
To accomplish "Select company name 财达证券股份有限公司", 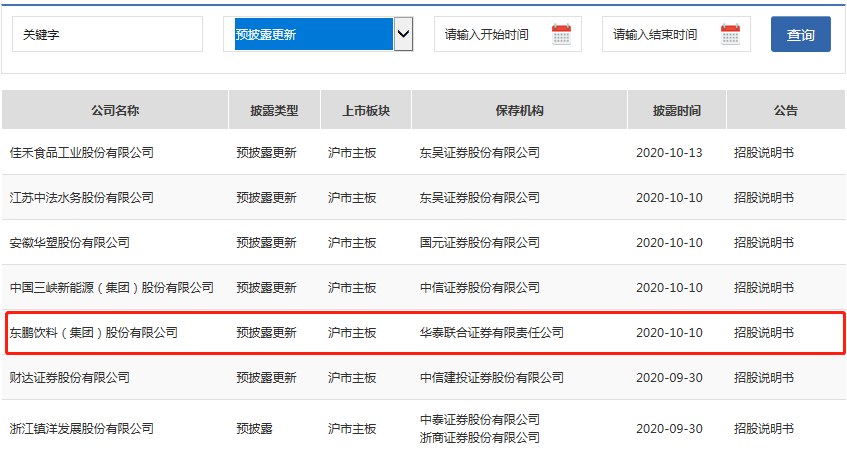I will coord(70,378).
